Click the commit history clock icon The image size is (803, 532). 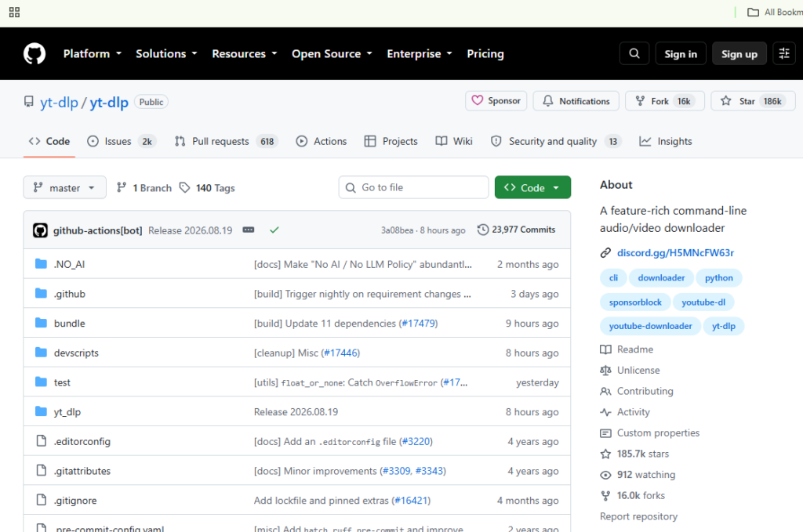click(x=482, y=230)
